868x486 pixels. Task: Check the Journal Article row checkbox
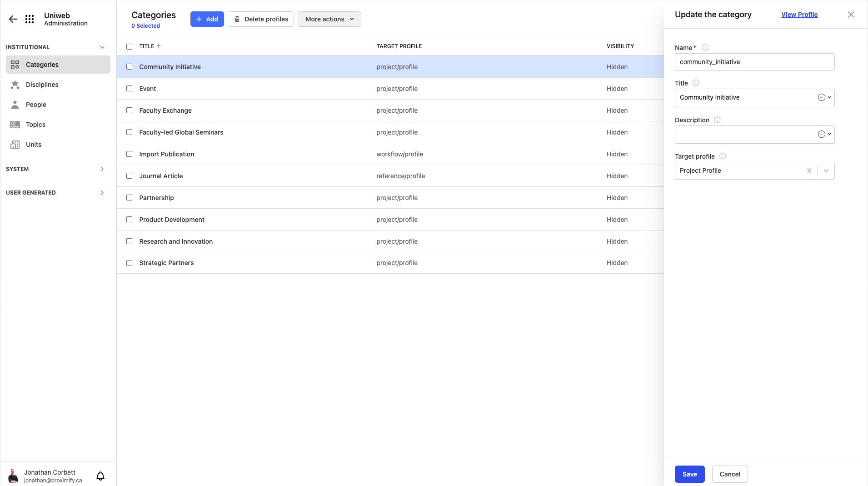(130, 176)
